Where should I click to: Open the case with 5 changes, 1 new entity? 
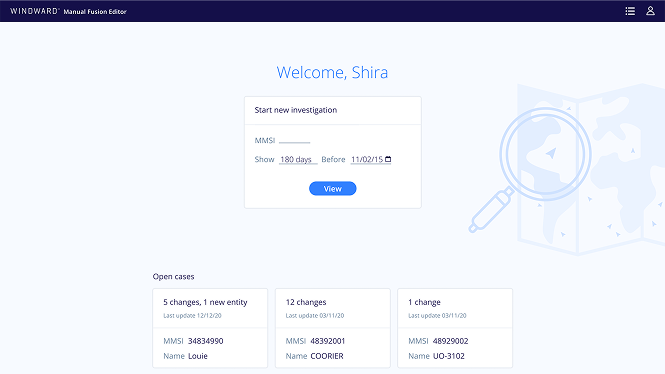210,328
